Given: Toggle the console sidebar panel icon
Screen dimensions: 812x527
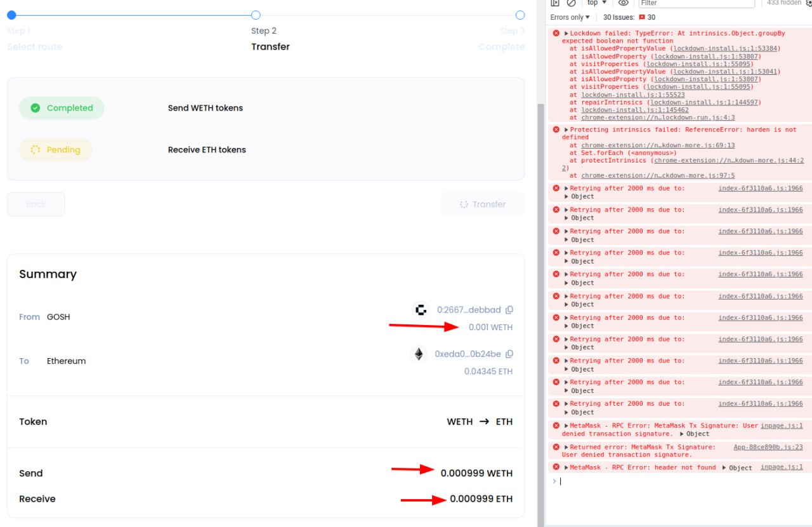Looking at the screenshot, I should pyautogui.click(x=554, y=3).
